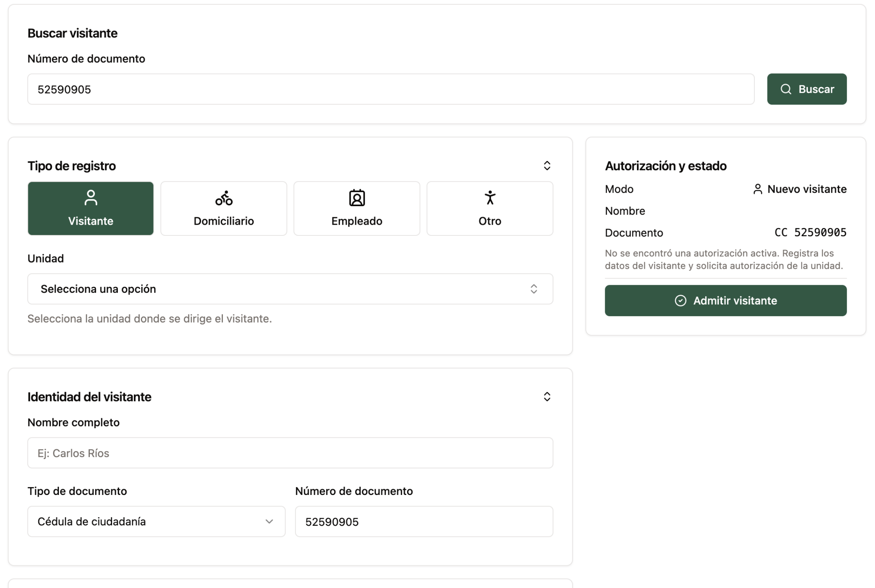The width and height of the screenshot is (875, 588).
Task: Select the Otro registration option
Action: click(490, 208)
